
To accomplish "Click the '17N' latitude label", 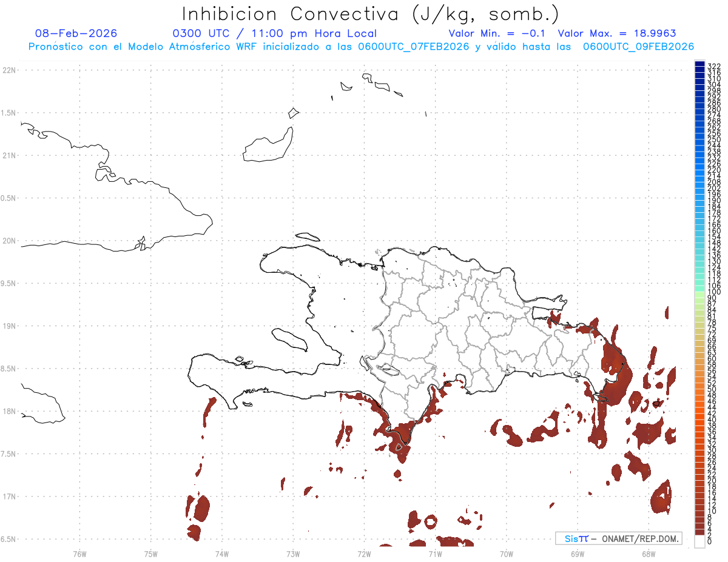I will point(8,497).
